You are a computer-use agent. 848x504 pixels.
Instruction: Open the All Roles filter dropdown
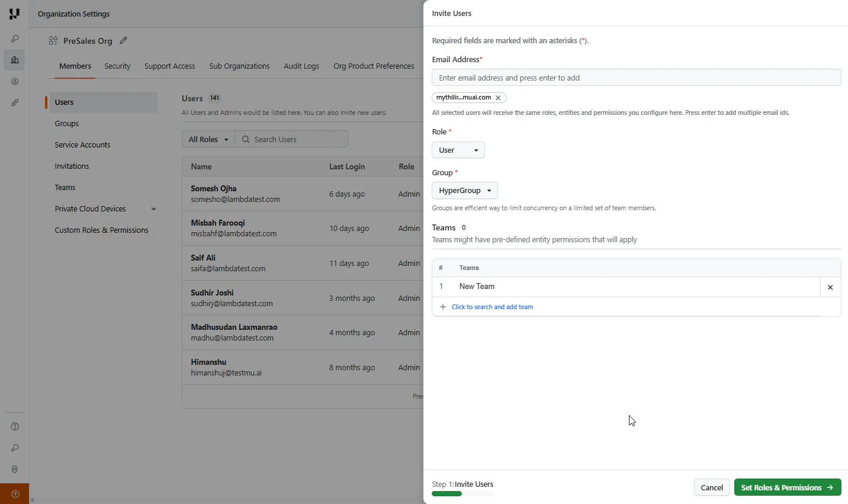(208, 139)
